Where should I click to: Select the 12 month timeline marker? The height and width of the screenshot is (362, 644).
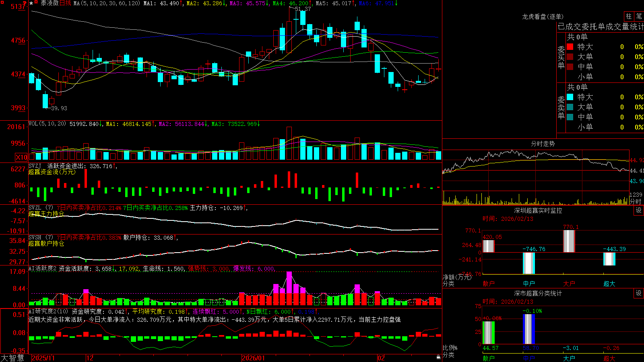[x=90, y=358]
